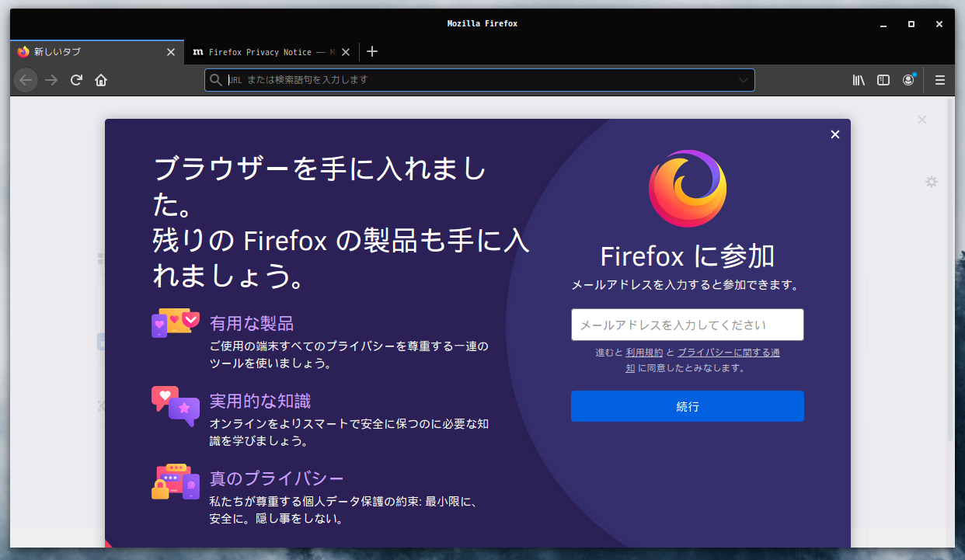Click the forward navigation arrow
This screenshot has width=965, height=560.
pos(51,80)
